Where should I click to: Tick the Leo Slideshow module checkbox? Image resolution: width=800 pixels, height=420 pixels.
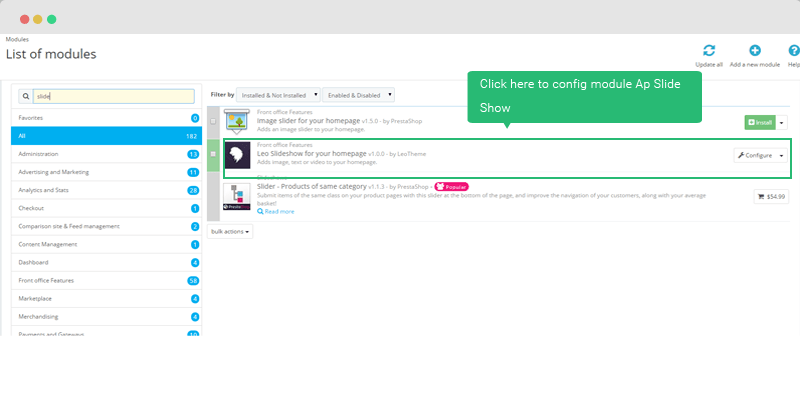click(x=213, y=154)
